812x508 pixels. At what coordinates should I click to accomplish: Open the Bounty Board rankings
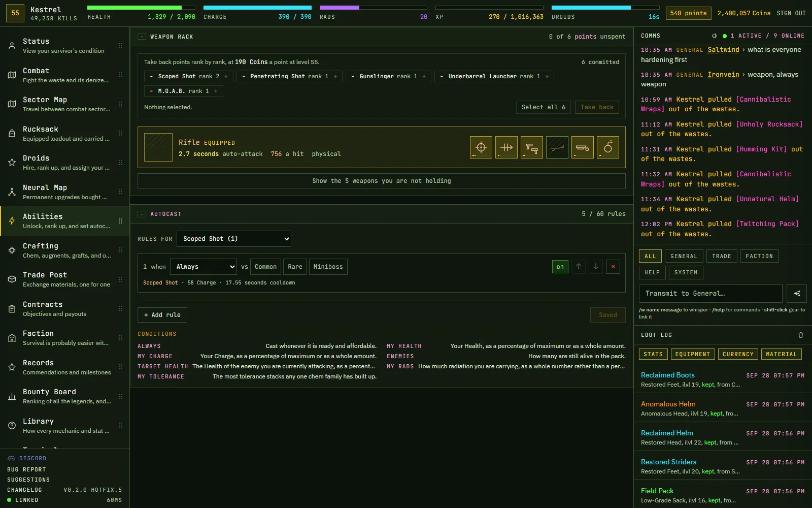click(x=64, y=396)
